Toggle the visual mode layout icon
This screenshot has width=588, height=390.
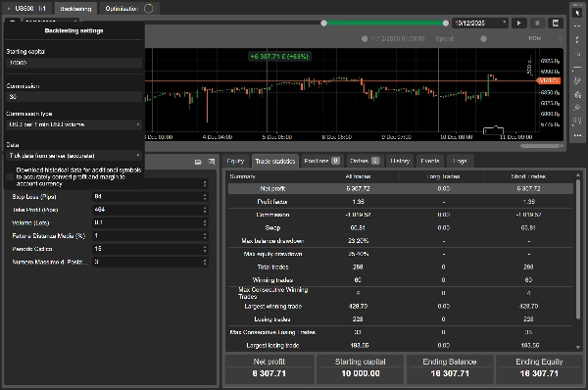[x=556, y=23]
